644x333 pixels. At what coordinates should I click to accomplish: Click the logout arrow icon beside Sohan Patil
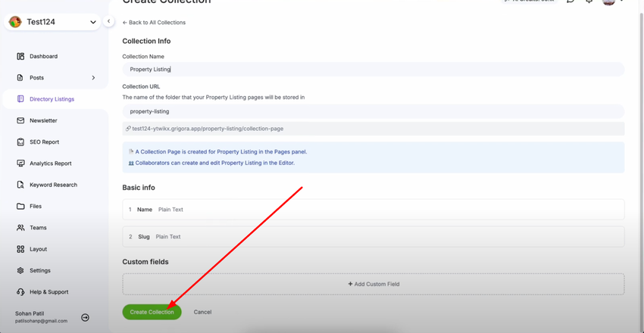tap(85, 317)
